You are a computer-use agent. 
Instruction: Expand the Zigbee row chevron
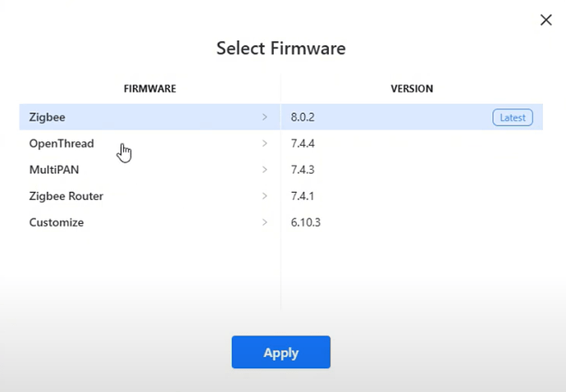click(265, 117)
